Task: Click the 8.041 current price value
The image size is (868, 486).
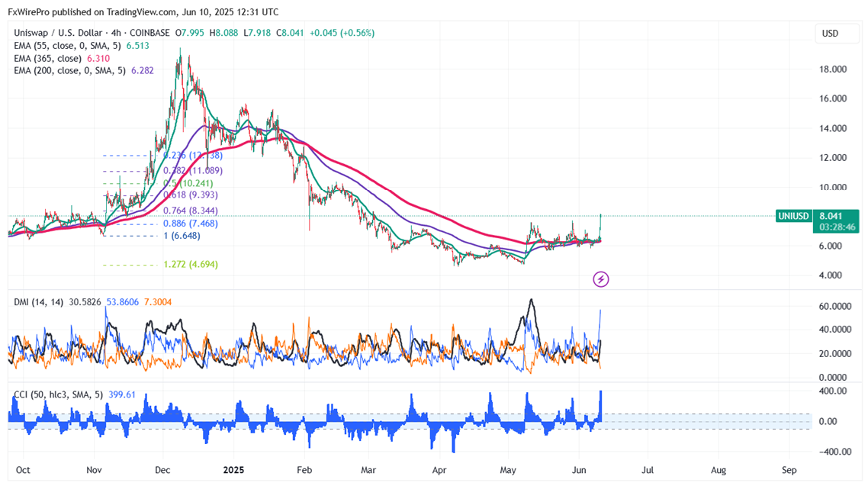Action: (831, 217)
